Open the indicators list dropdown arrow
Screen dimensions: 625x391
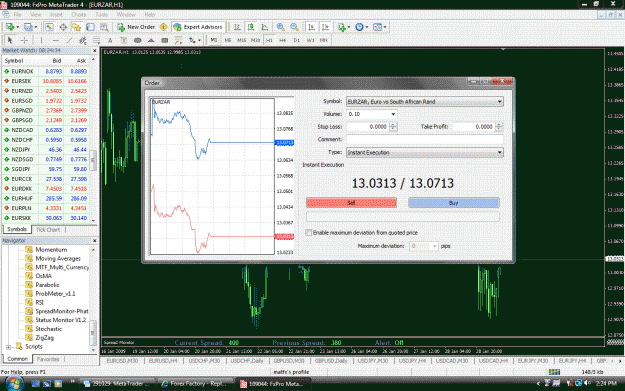pyautogui.click(x=349, y=27)
